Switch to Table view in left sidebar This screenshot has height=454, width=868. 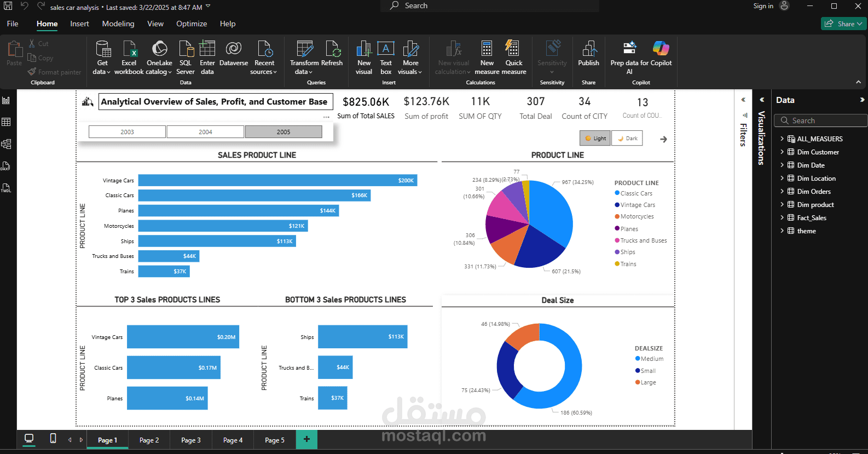[x=7, y=122]
